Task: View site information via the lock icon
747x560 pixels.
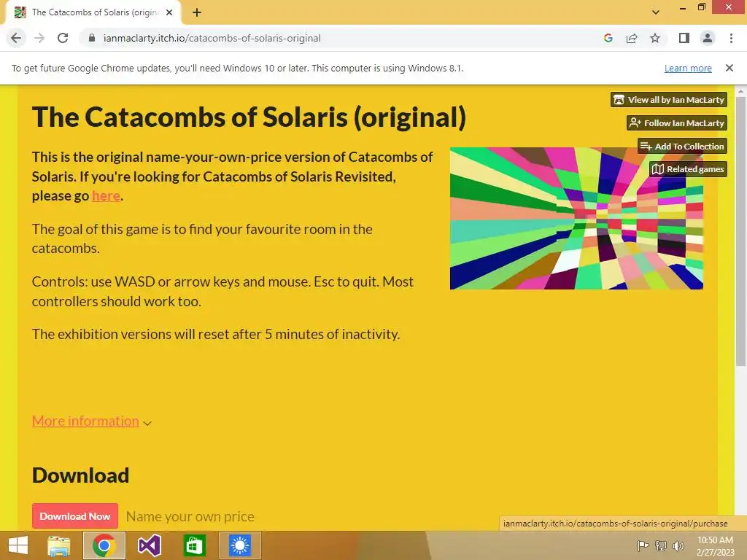Action: pyautogui.click(x=92, y=38)
